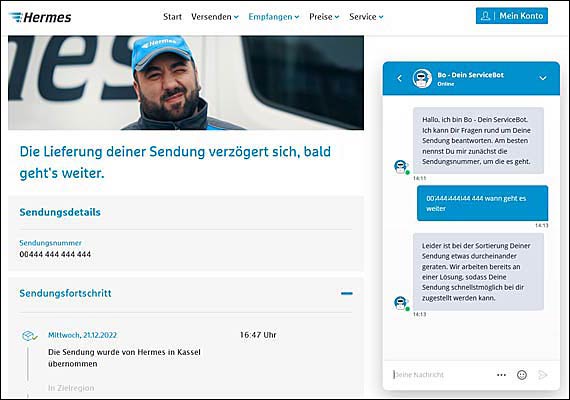The image size is (570, 400).
Task: Go to the Start page
Action: (172, 17)
